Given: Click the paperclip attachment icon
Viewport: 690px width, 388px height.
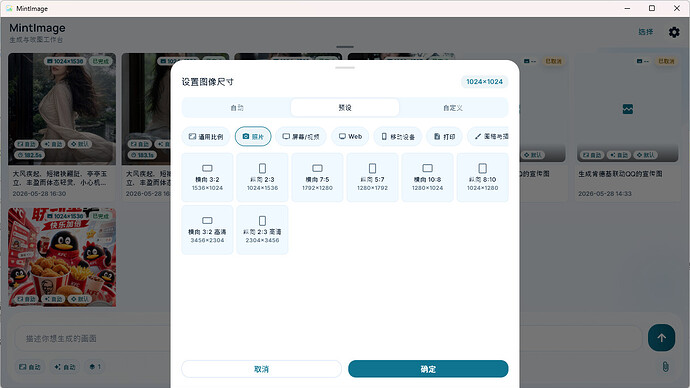Looking at the screenshot, I should point(665,366).
